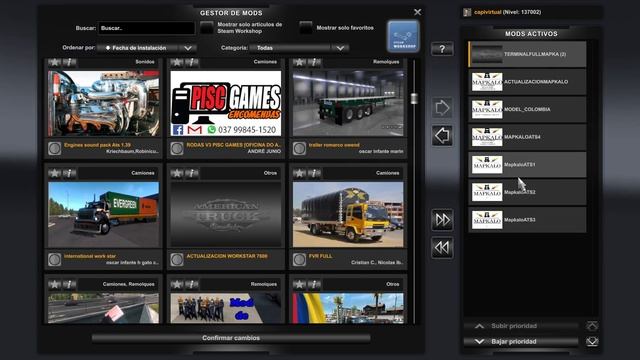640x360 pixels.
Task: Open the help question mark button
Action: click(442, 49)
